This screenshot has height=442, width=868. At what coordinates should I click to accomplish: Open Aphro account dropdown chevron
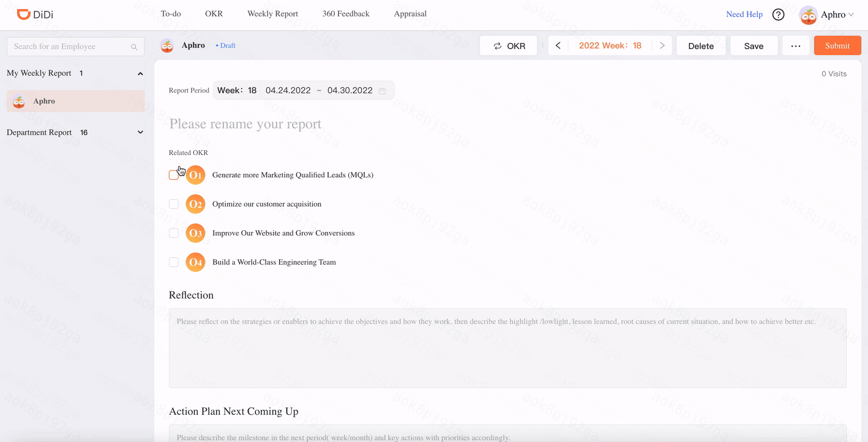(x=851, y=15)
